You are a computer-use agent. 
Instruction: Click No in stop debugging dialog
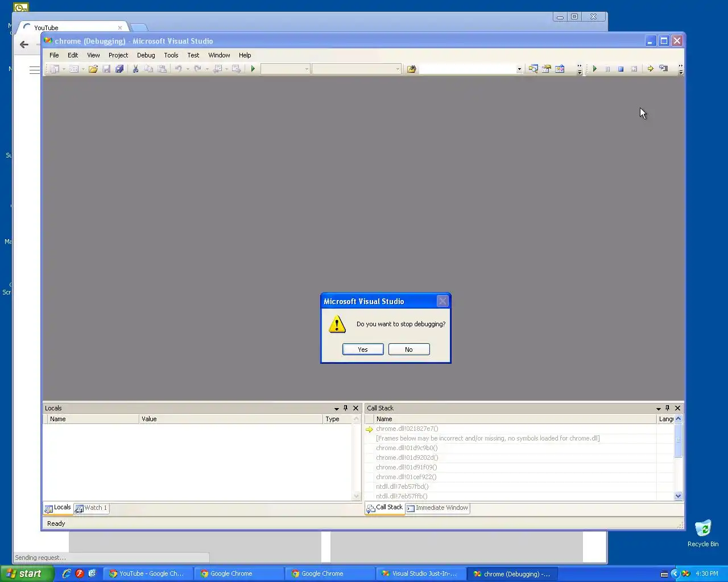[x=409, y=350]
